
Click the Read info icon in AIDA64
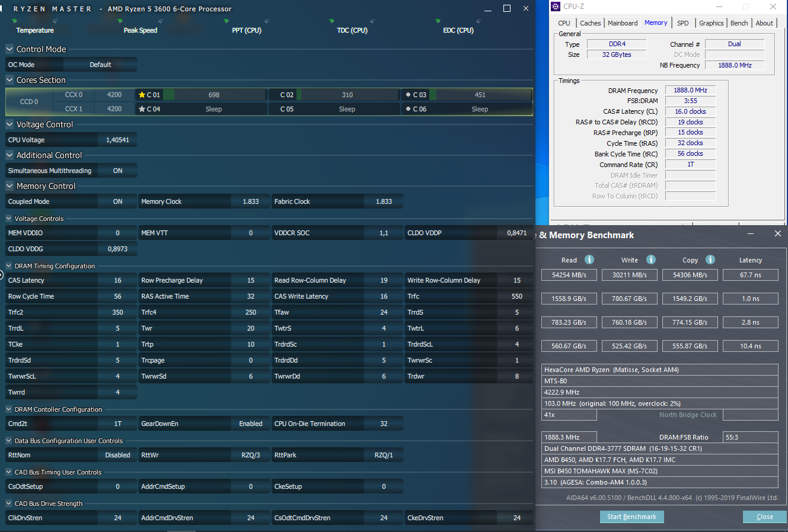click(x=589, y=259)
